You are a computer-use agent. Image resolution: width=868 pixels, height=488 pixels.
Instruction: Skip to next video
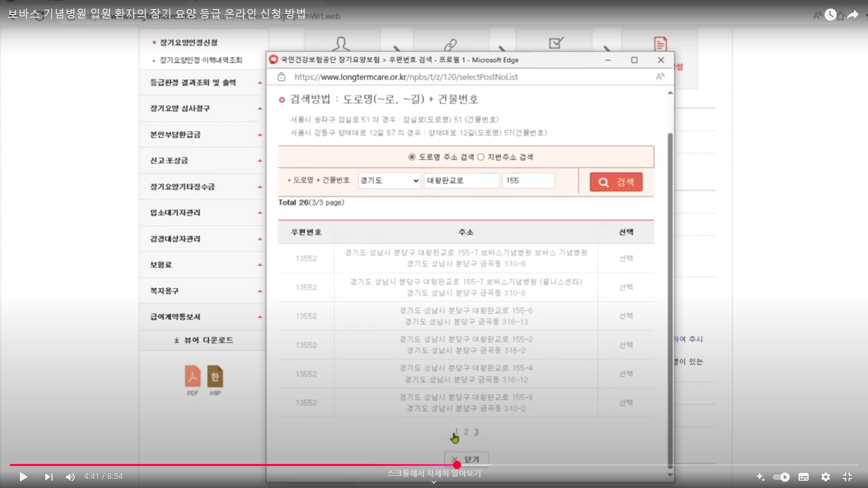coord(49,477)
